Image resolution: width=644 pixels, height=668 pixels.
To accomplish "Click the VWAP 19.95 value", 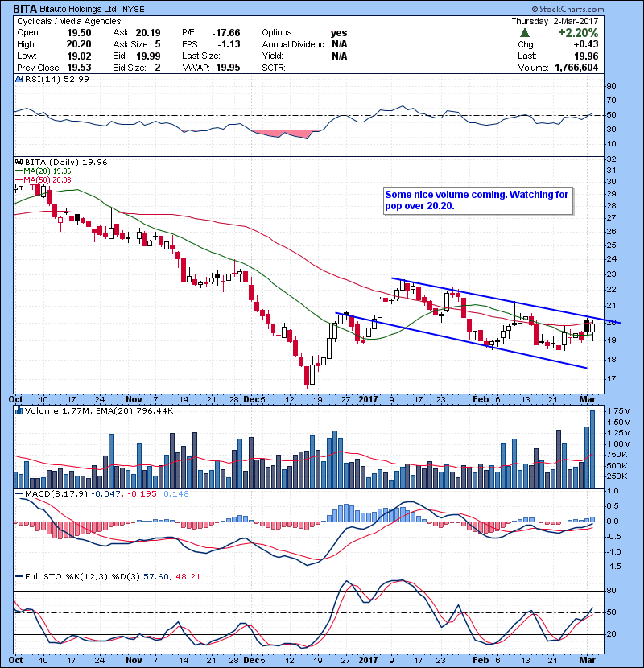I will click(228, 68).
